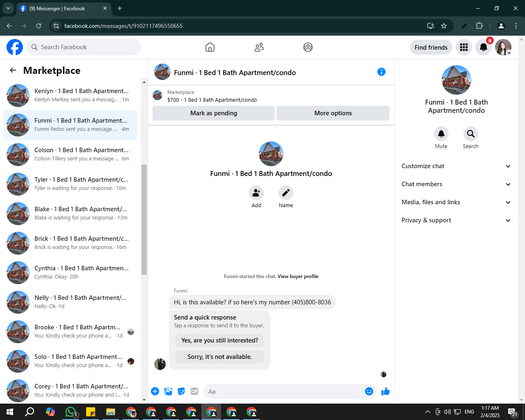Screen dimensions: 525x420
Task: Open Tyler's apartment conversation
Action: coord(70,184)
